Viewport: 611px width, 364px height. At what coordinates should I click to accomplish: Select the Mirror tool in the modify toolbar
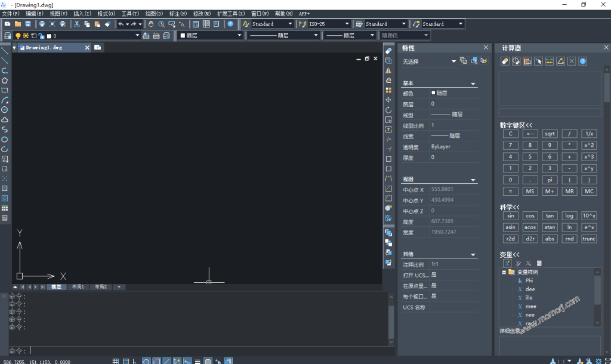[x=388, y=70]
